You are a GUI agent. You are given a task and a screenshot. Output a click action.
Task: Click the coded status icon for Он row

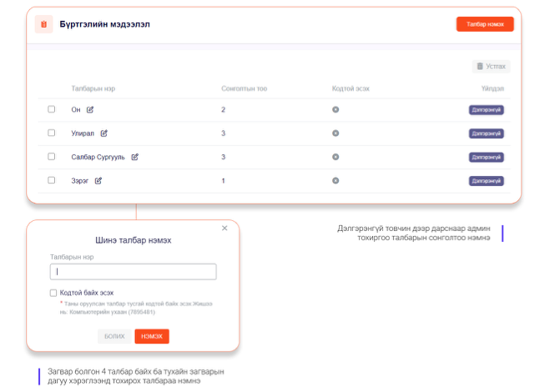[x=336, y=109]
